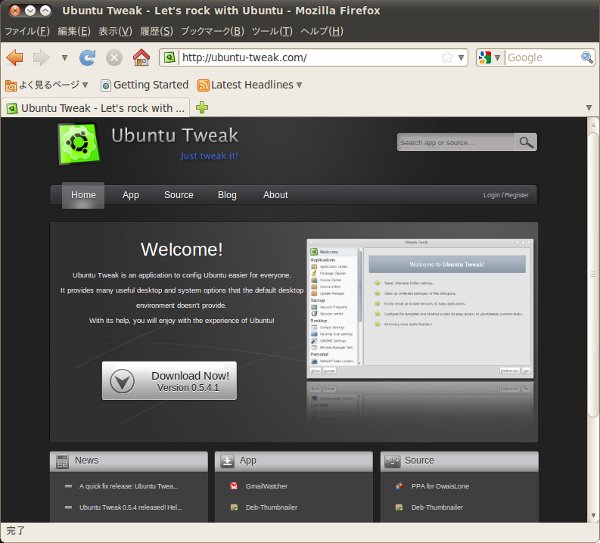Bookmark this page with the star icon
Viewport: 600px width, 543px height.
click(447, 57)
